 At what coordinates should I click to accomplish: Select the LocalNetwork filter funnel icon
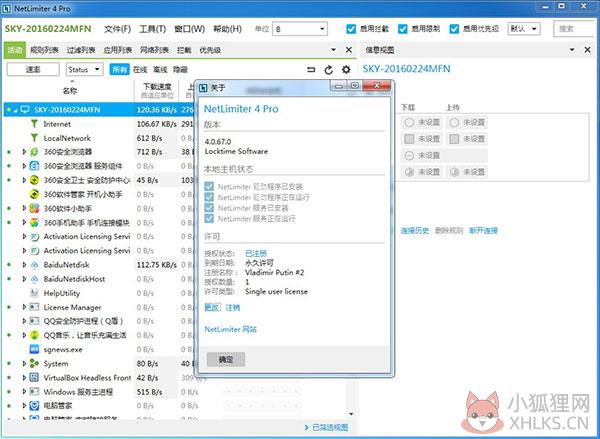[x=34, y=138]
